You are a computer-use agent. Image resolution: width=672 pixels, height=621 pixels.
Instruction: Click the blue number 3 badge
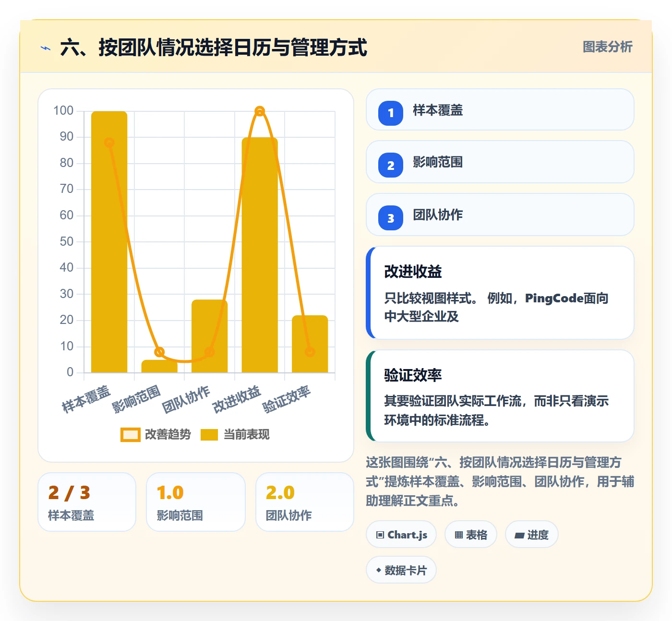coord(391,218)
